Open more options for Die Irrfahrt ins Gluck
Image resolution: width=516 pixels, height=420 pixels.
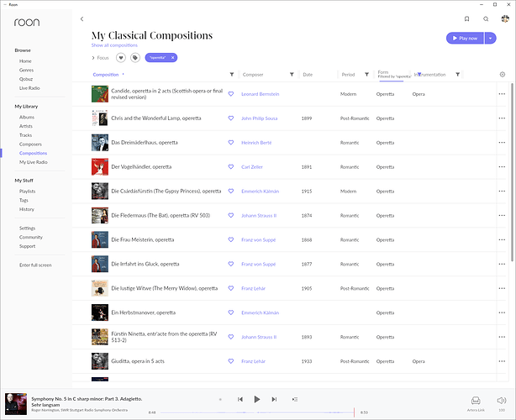point(502,264)
